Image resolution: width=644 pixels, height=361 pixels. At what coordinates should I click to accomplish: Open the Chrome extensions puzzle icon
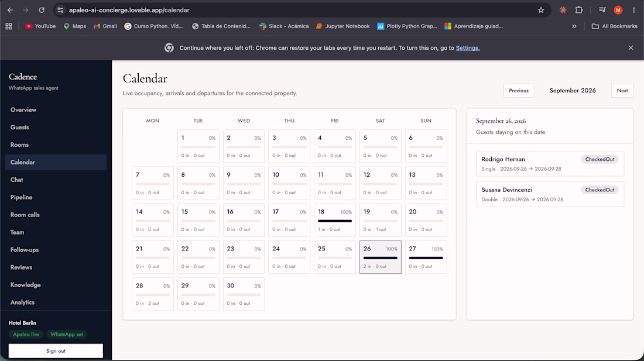pyautogui.click(x=578, y=11)
